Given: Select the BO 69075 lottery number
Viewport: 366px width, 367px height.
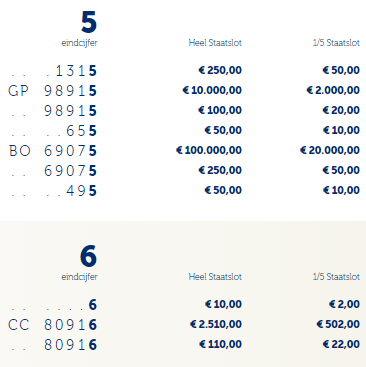Looking at the screenshot, I should (x=52, y=151).
